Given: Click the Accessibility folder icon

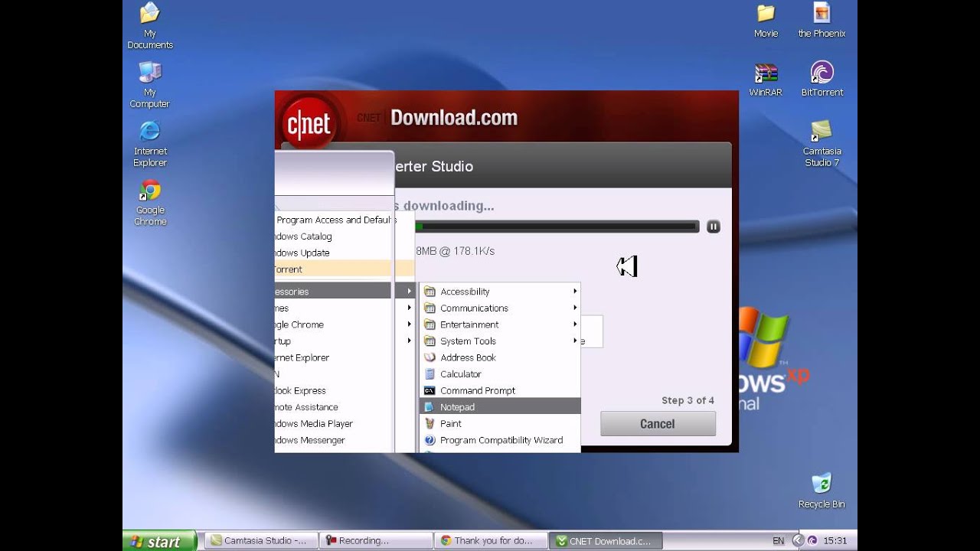Looking at the screenshot, I should [x=430, y=292].
